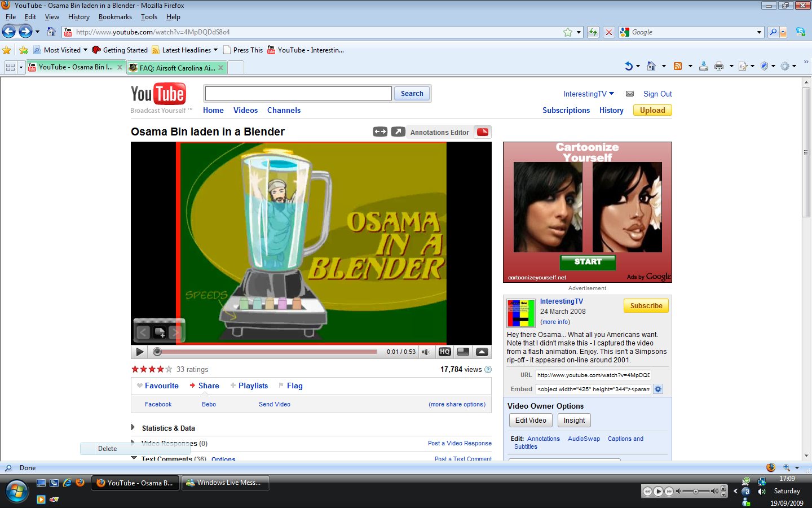The image size is (812, 508).
Task: Click the YouTube search input field
Action: tap(298, 94)
